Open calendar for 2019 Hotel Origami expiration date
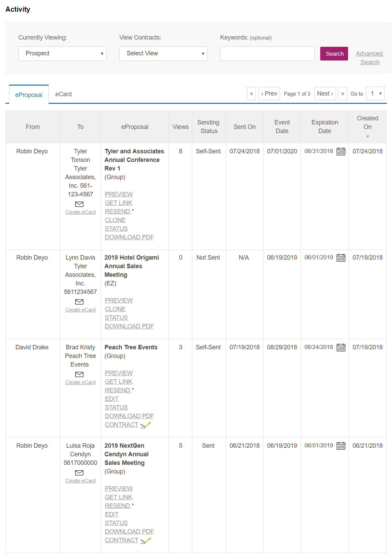This screenshot has width=392, height=555. tap(341, 258)
